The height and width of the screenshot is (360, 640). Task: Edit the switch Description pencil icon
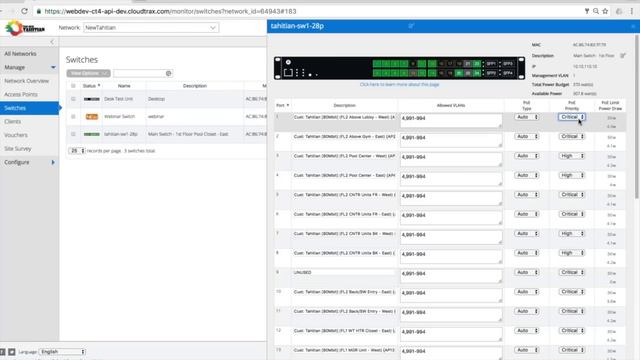623,56
